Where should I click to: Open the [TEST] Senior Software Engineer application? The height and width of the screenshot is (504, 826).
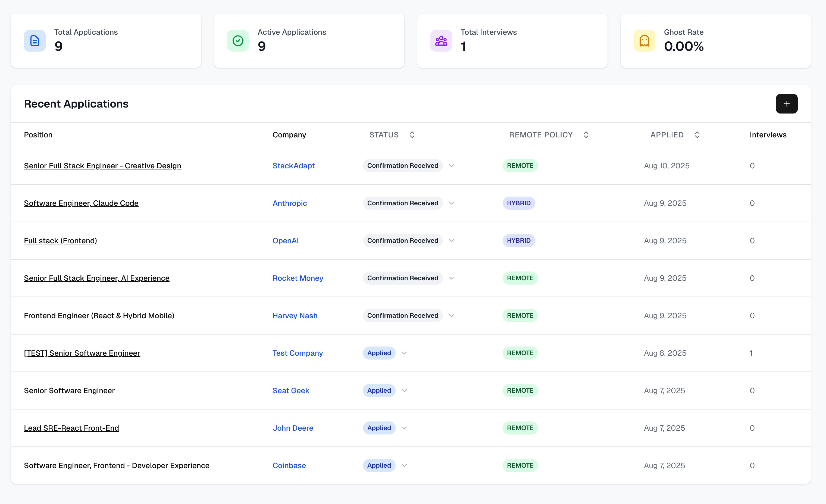click(x=82, y=353)
